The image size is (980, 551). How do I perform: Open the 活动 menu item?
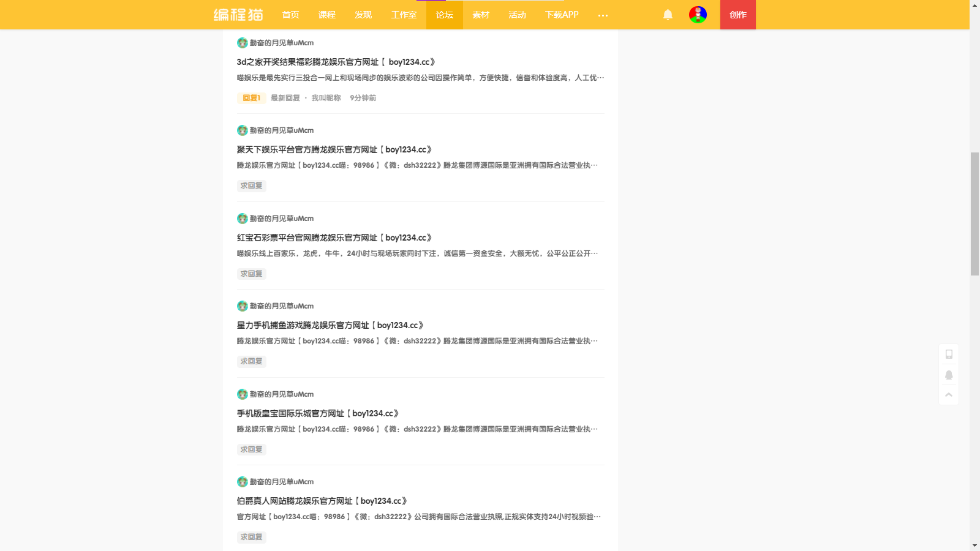point(518,15)
